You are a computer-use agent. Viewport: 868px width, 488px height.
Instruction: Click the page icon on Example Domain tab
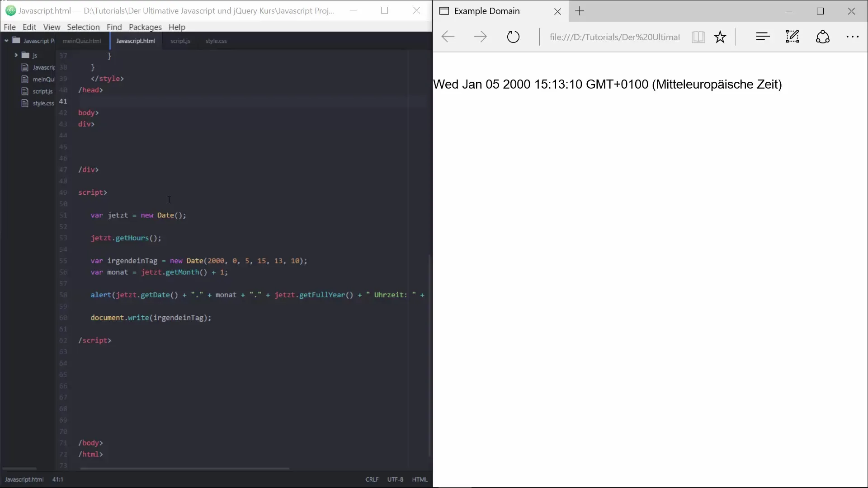(444, 11)
